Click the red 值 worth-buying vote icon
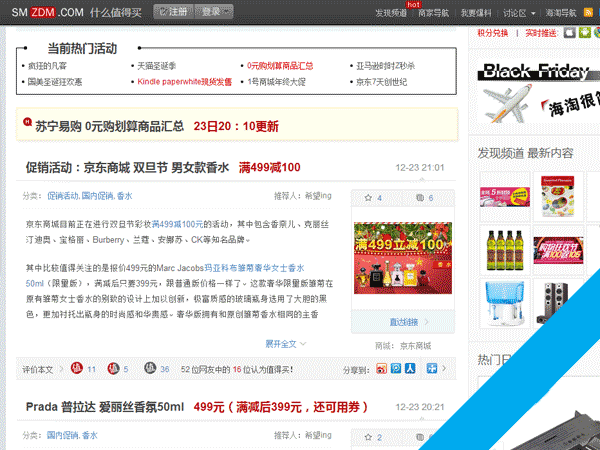600x450 pixels. [77, 369]
